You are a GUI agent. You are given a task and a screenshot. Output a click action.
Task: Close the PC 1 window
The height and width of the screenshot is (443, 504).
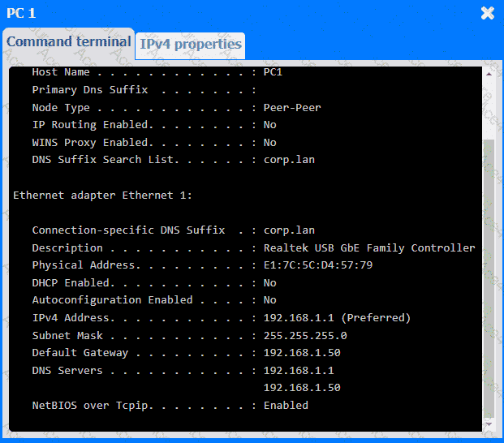point(487,13)
